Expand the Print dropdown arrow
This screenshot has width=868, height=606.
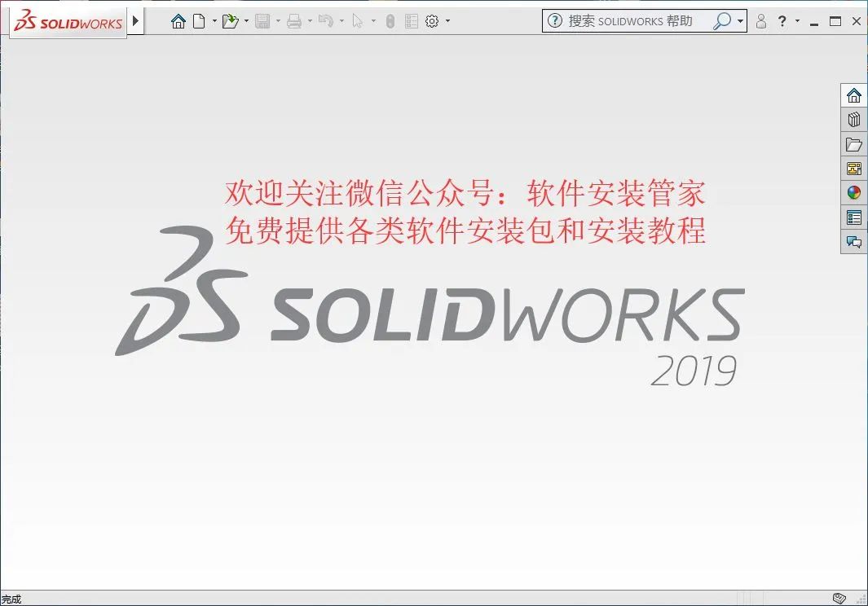tap(310, 21)
